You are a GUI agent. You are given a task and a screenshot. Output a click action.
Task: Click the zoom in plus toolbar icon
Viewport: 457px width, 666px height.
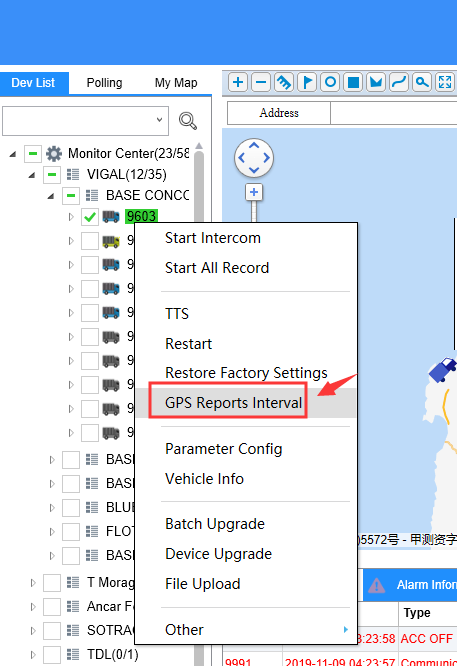click(x=238, y=82)
